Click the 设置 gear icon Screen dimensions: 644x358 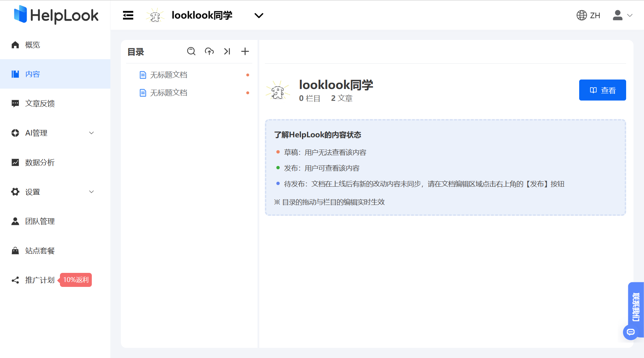[x=15, y=192]
